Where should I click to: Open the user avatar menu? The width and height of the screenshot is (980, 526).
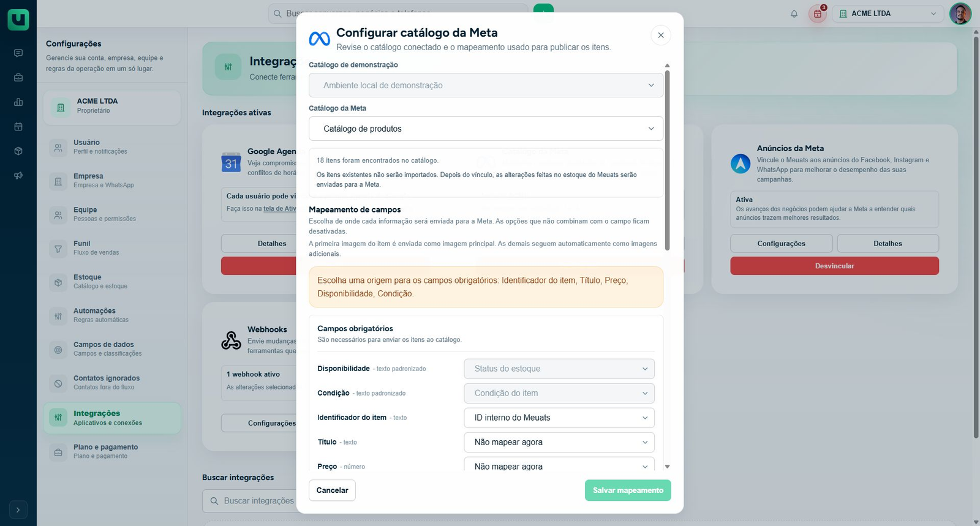[x=960, y=13]
